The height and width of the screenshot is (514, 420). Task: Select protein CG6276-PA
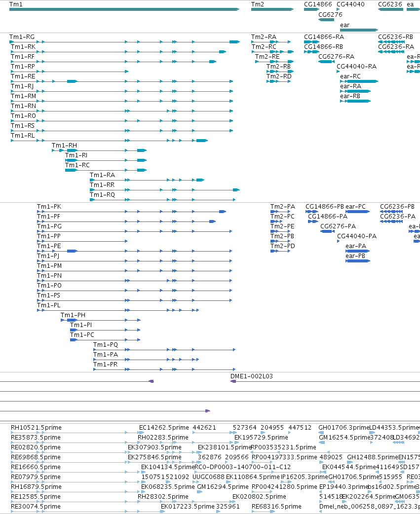[327, 231]
